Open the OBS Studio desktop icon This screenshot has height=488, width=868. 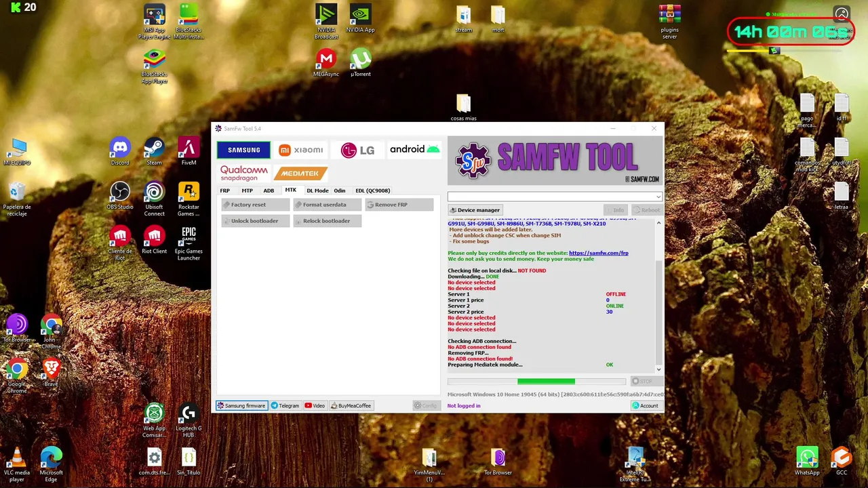[x=120, y=196]
